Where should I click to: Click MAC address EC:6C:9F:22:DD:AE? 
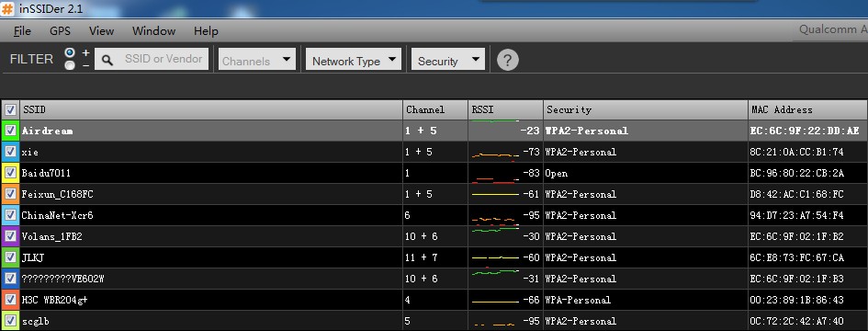805,131
